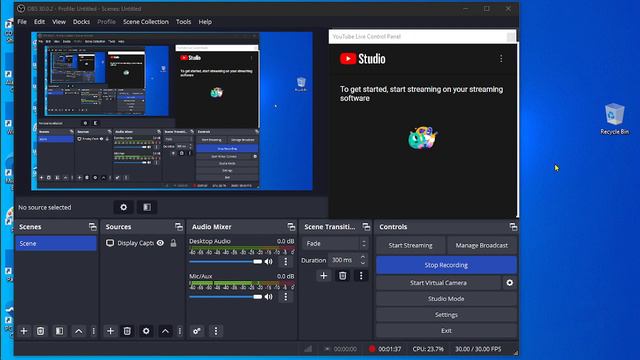Image resolution: width=640 pixels, height=360 pixels.
Task: Select Display Capture source row
Action: 142,243
